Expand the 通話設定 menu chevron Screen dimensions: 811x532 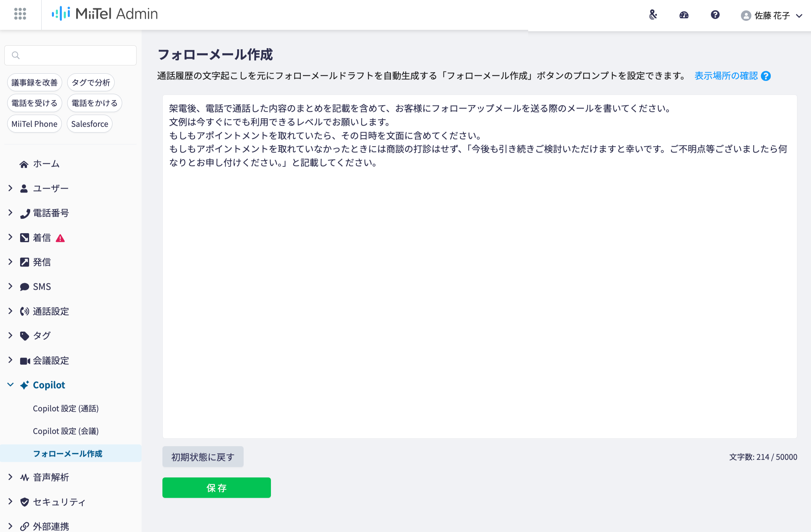pos(10,311)
